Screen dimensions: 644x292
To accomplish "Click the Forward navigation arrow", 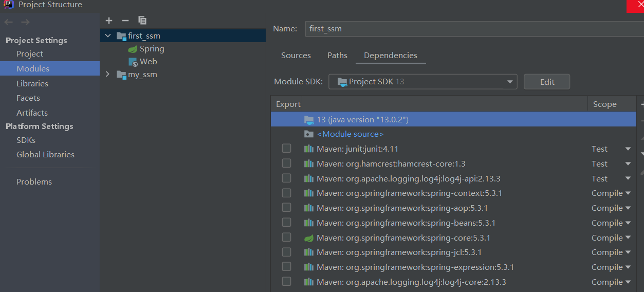I will [25, 22].
